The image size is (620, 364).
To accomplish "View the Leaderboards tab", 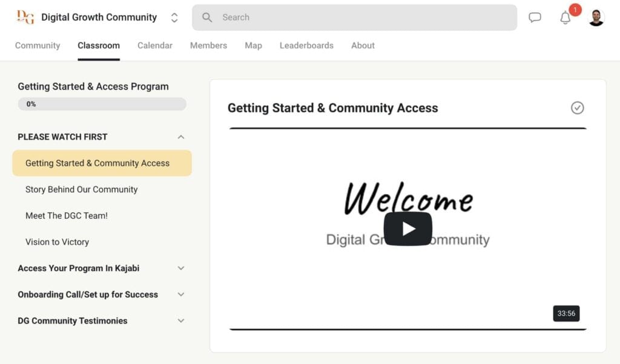I will pos(306,45).
